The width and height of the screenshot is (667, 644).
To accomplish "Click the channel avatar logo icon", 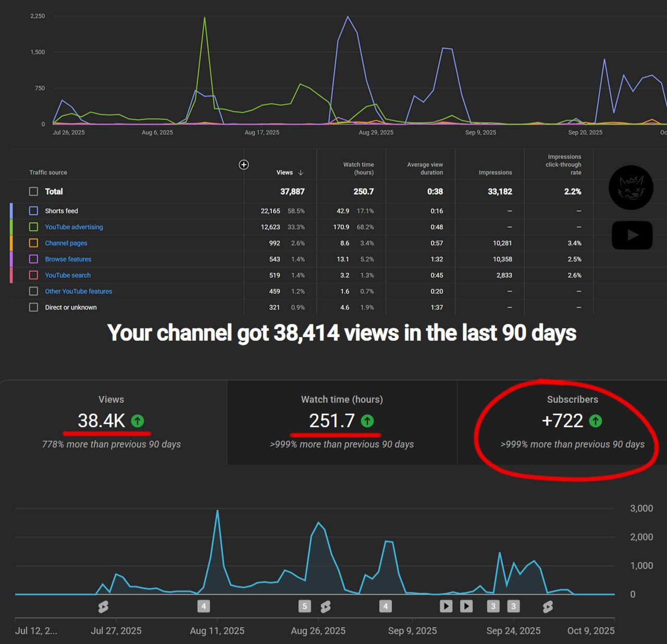I will pyautogui.click(x=631, y=188).
